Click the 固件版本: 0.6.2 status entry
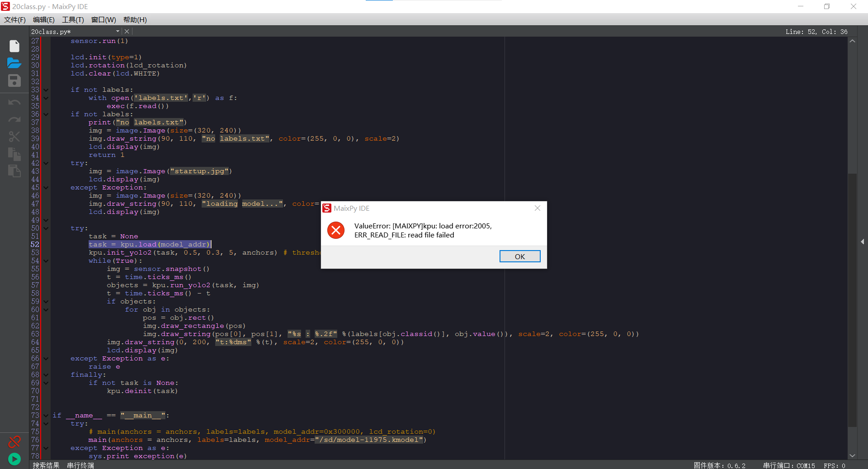 (x=720, y=465)
